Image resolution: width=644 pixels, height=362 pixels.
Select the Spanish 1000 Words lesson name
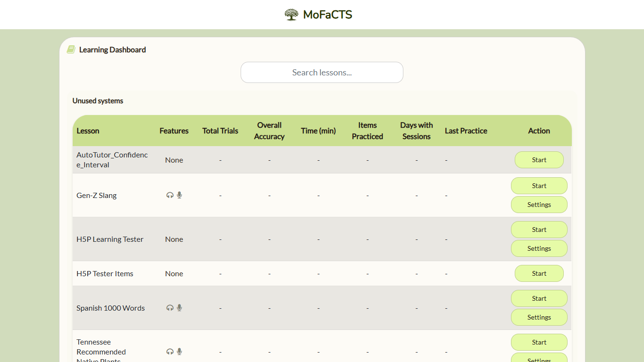tap(111, 308)
